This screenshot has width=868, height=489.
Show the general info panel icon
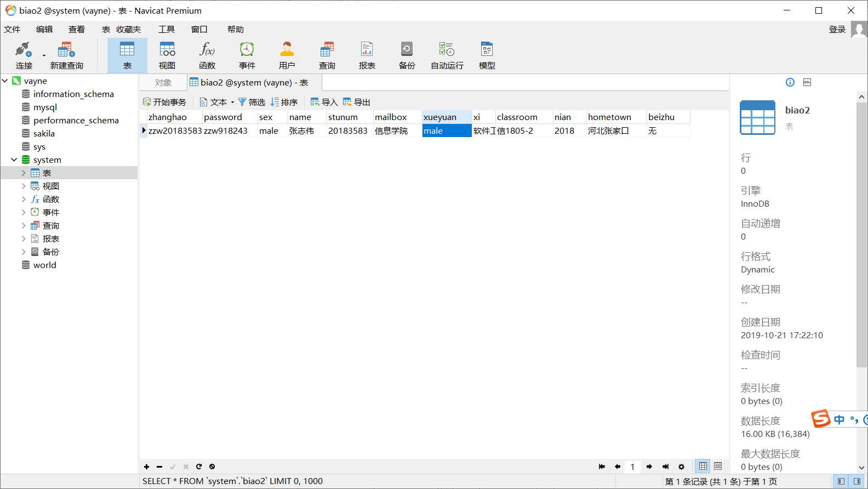790,82
